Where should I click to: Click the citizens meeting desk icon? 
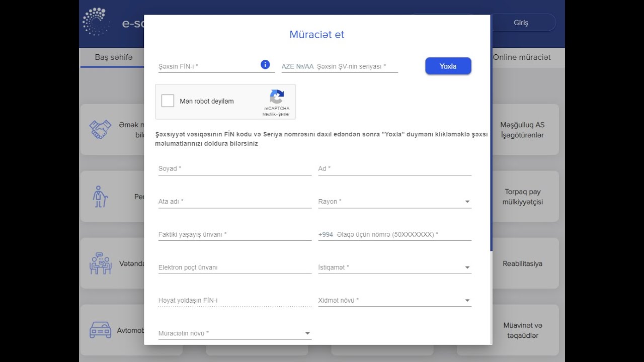click(100, 263)
